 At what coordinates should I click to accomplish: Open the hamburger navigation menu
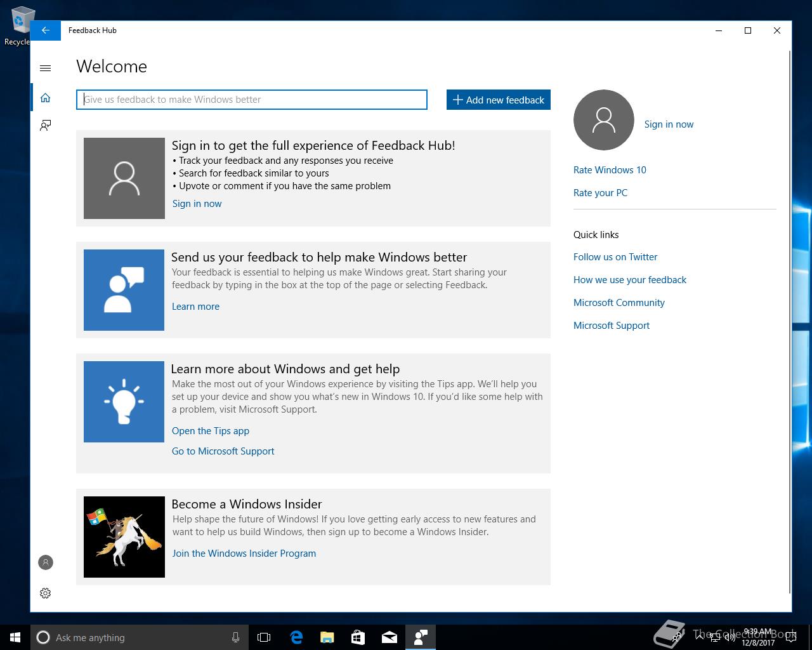(x=45, y=68)
